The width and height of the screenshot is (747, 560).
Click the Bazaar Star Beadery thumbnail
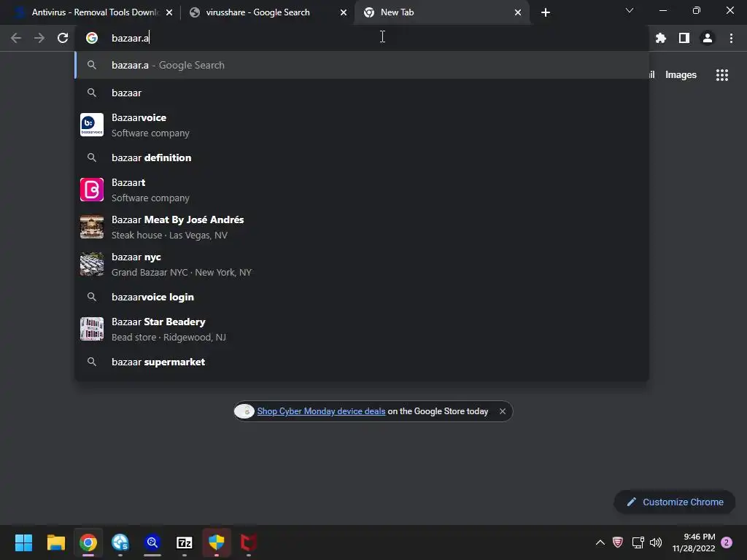tap(92, 329)
